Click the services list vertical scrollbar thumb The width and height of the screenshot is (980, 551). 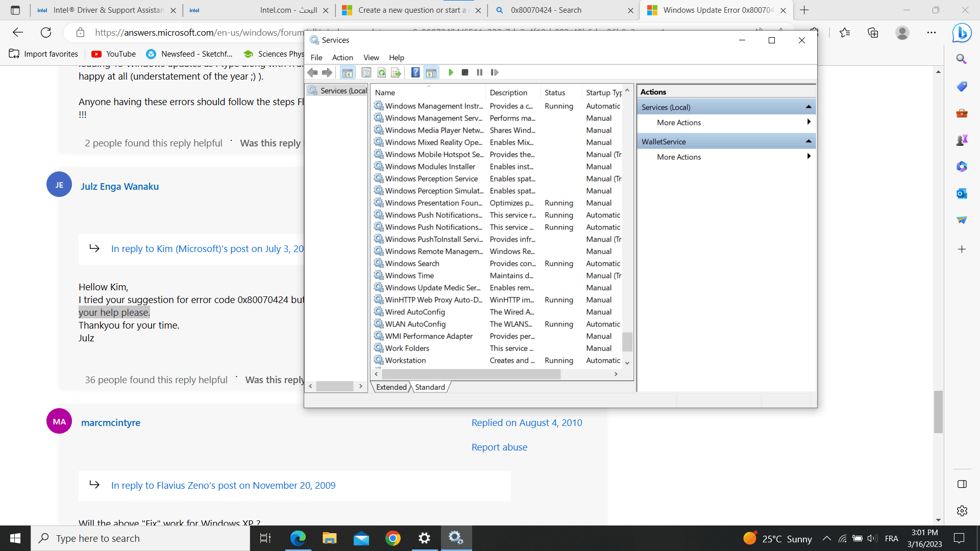pyautogui.click(x=627, y=342)
